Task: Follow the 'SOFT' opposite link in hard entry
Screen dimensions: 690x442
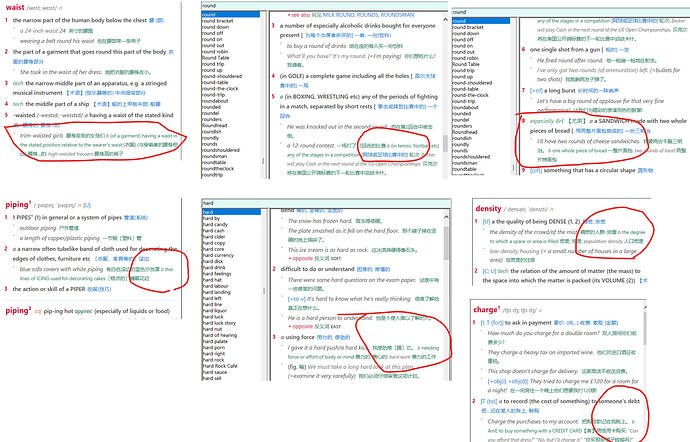Action: 336,258
